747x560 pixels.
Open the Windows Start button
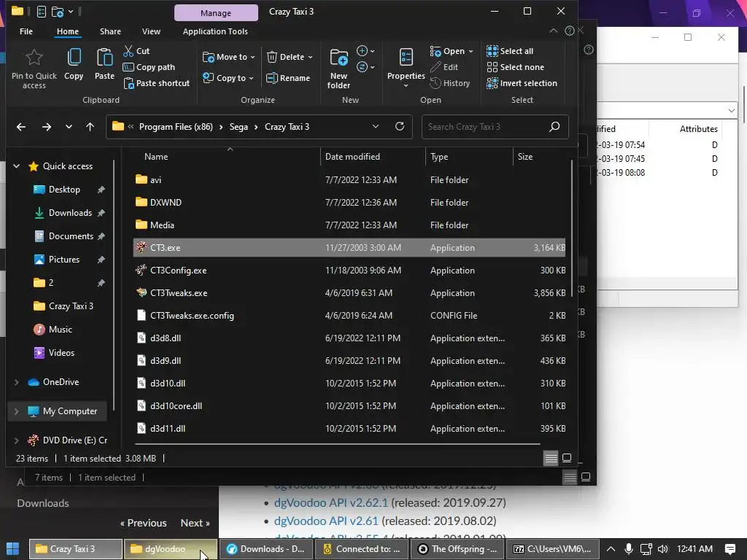pyautogui.click(x=13, y=549)
